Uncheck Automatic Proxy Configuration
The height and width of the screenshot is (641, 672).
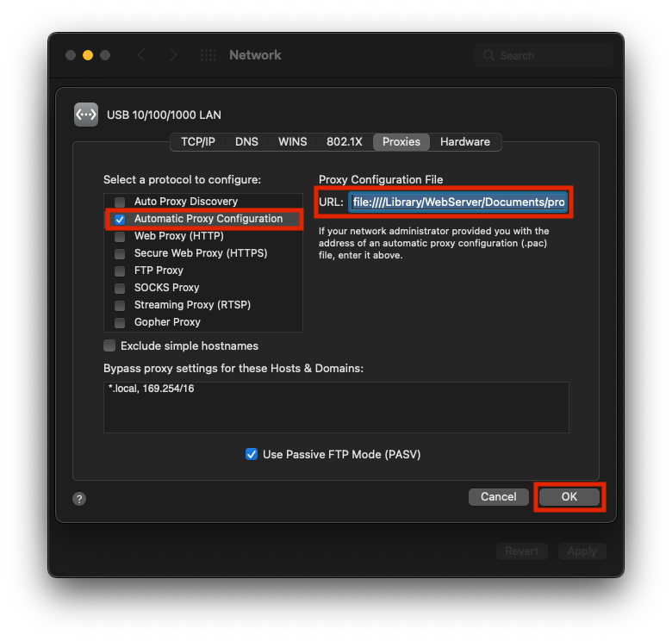[120, 219]
